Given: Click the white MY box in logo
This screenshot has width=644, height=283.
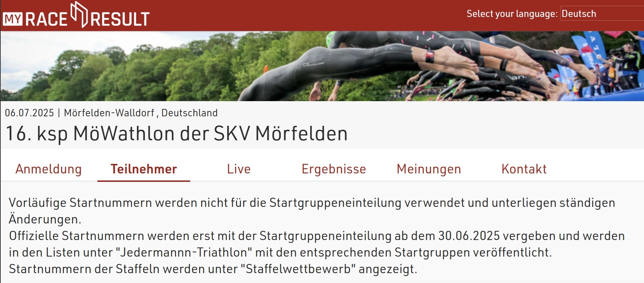Looking at the screenshot, I should pyautogui.click(x=13, y=19).
